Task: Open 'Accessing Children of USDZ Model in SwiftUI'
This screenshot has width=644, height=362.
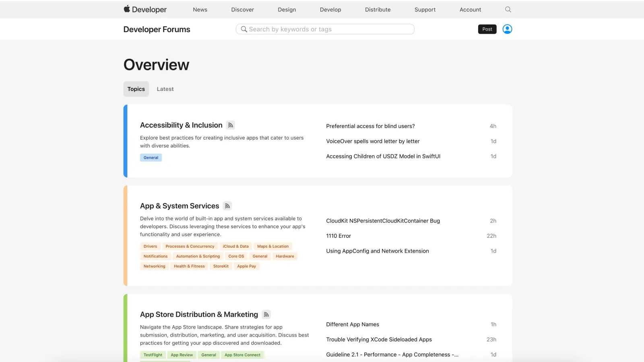Action: click(x=383, y=156)
